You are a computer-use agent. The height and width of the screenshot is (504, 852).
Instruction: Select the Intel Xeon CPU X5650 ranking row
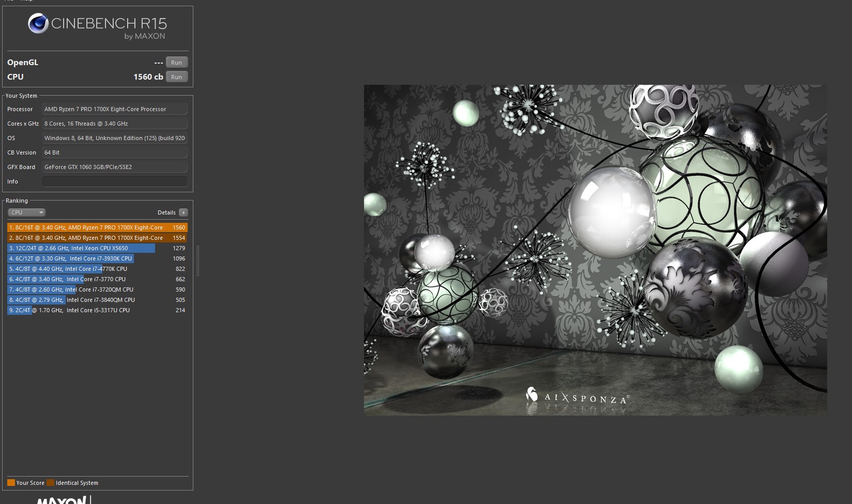[x=97, y=248]
